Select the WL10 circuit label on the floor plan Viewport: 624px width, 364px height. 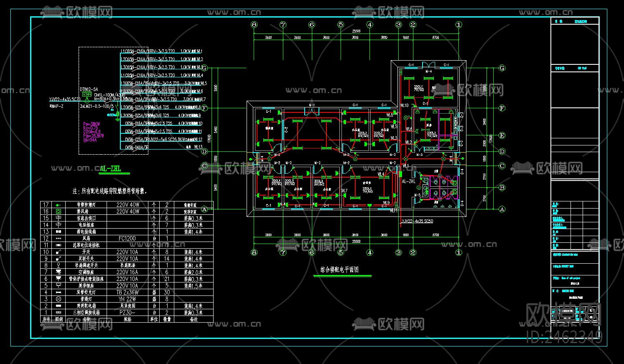click(x=404, y=106)
